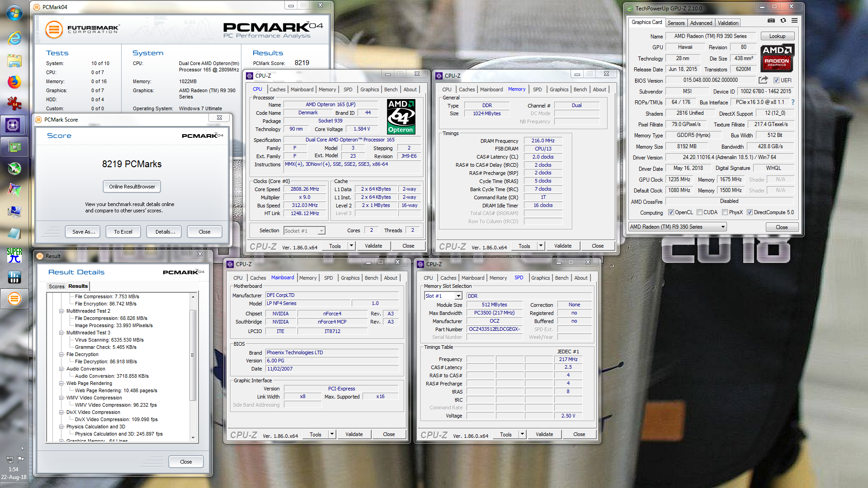Toggle the PhysX checkbox
The width and height of the screenshot is (868, 488).
click(725, 212)
